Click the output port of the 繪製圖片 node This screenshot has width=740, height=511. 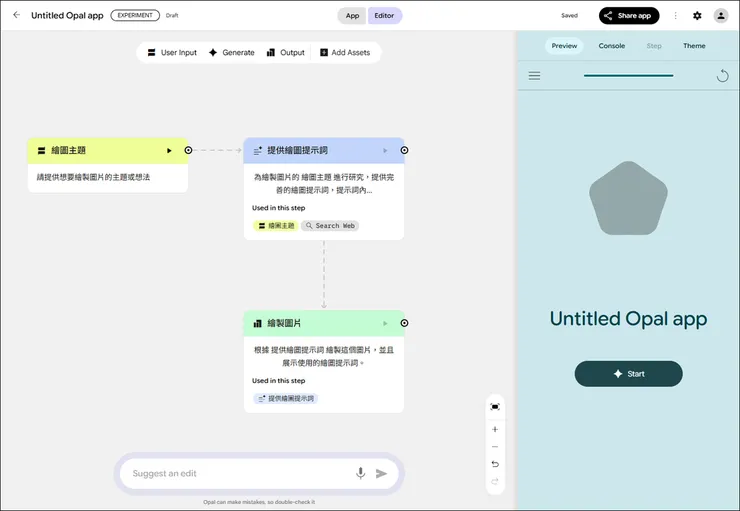point(404,323)
